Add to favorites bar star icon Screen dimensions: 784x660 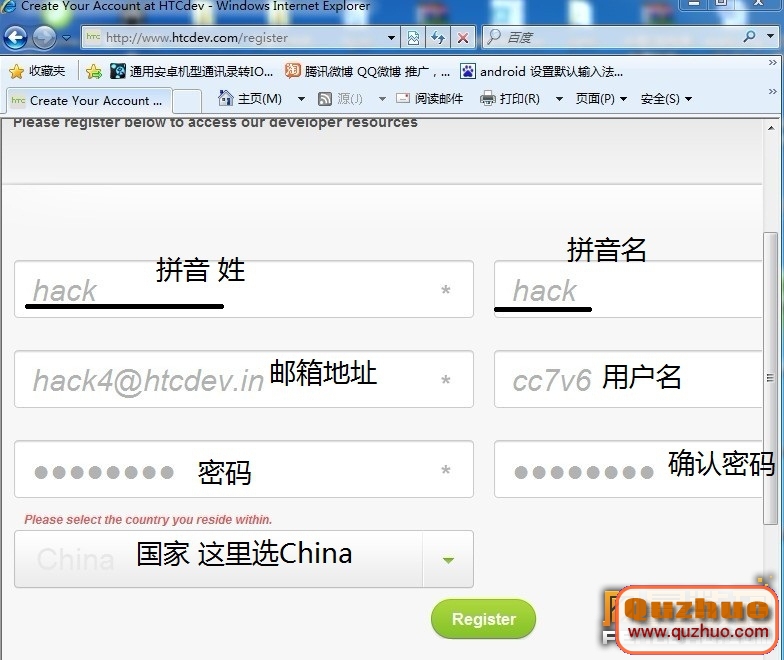pyautogui.click(x=94, y=72)
